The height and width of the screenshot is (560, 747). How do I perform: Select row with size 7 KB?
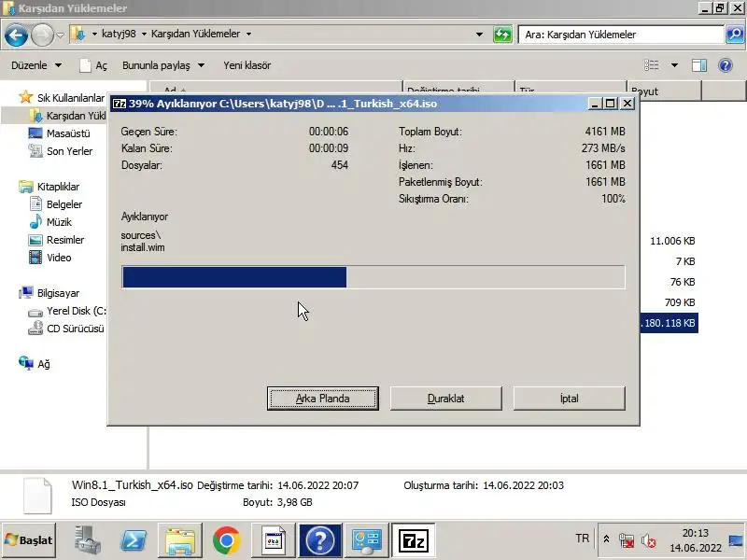[x=685, y=261]
